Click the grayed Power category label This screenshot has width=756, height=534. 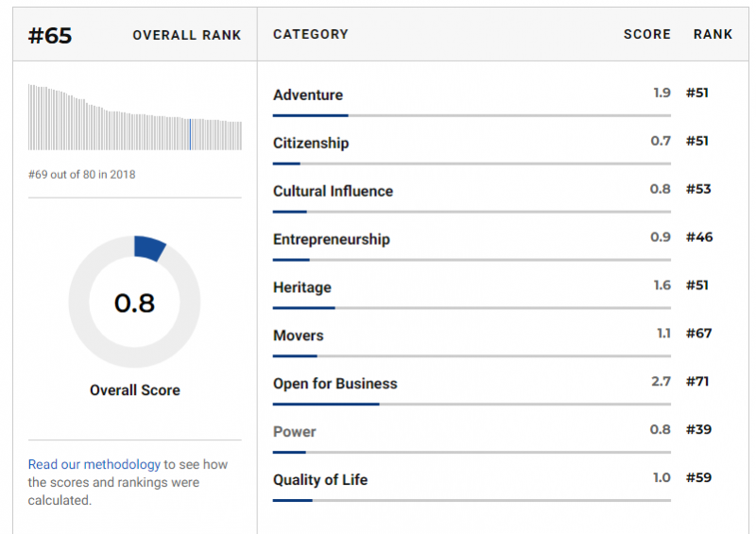[295, 432]
